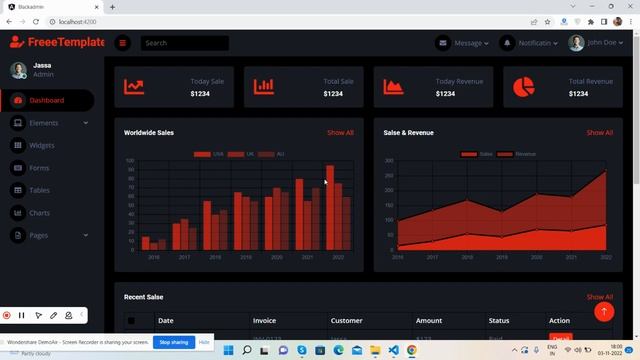Pause the screen recording
640x360 pixels.
click(22, 315)
